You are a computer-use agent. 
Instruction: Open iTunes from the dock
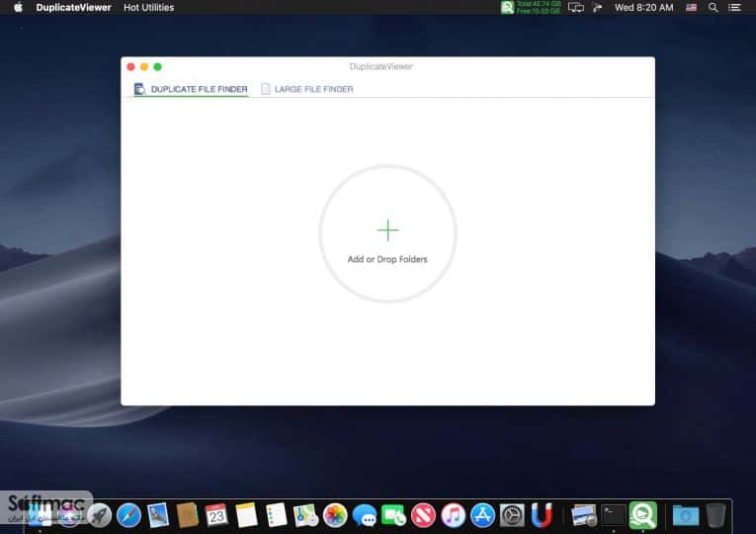(453, 515)
